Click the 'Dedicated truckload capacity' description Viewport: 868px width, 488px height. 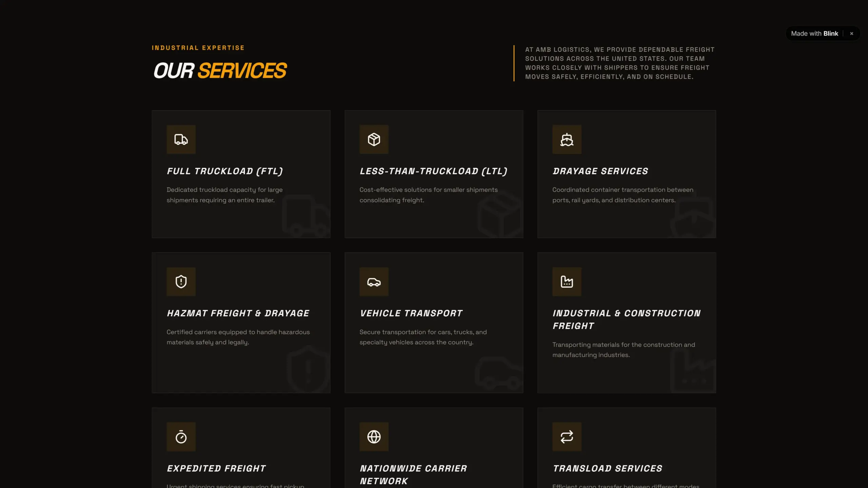[224, 195]
